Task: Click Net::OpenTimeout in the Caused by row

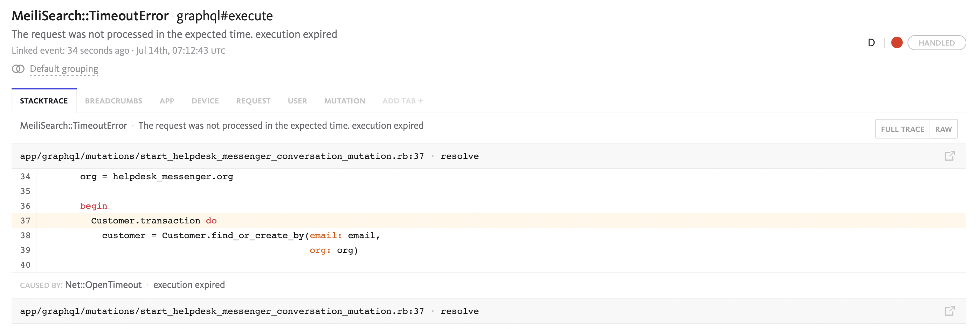Action: point(103,285)
